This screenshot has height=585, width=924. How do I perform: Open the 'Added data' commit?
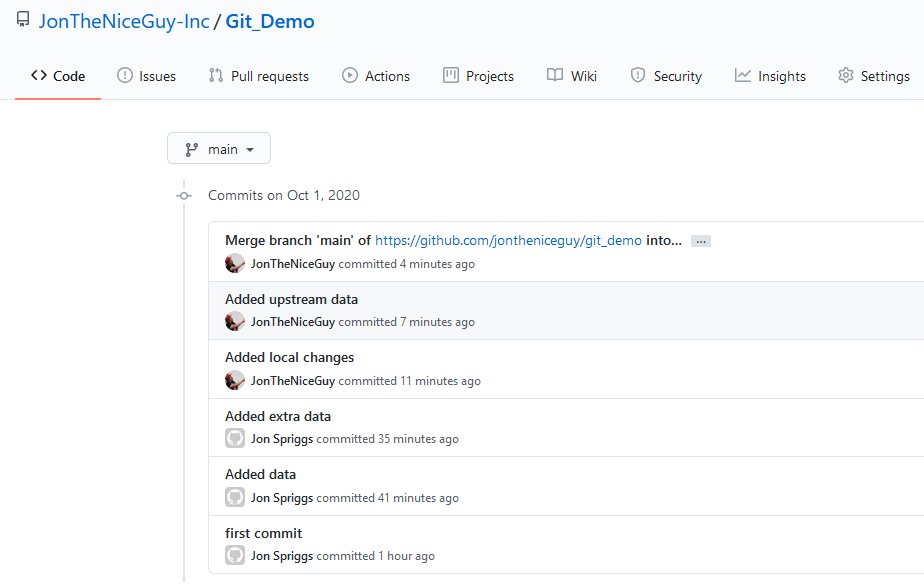260,474
